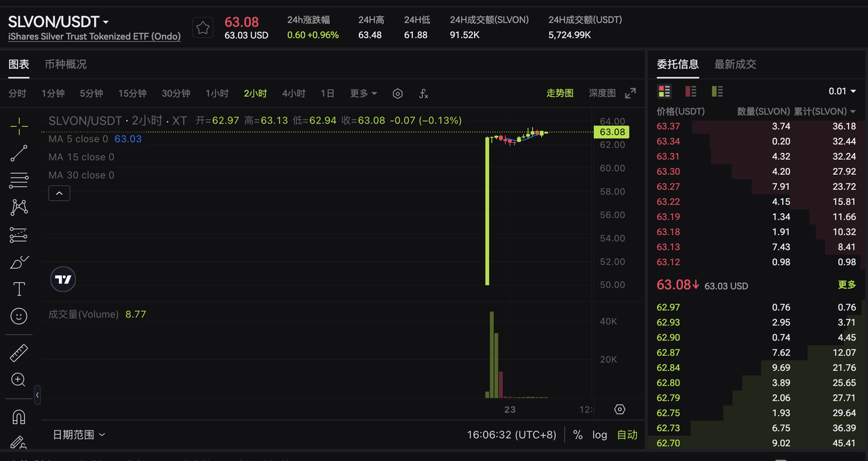Select the ruler measurement tool

[18, 353]
